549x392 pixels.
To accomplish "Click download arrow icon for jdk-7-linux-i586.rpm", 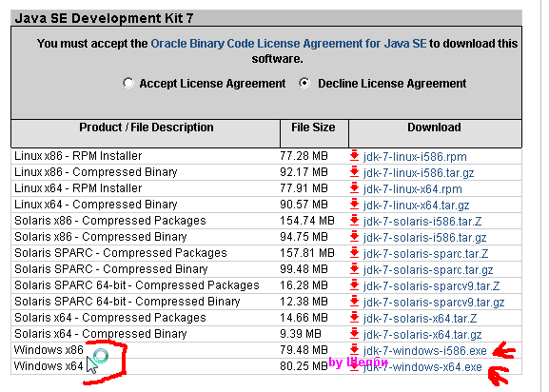I will [x=354, y=156].
